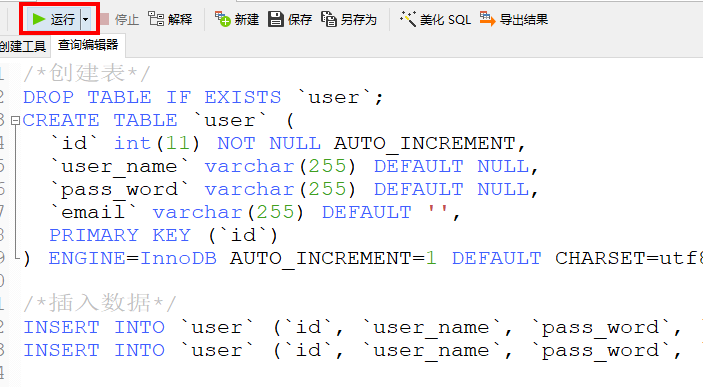Click the Stop square icon
Viewport: 703px width, 387px height.
click(x=104, y=19)
